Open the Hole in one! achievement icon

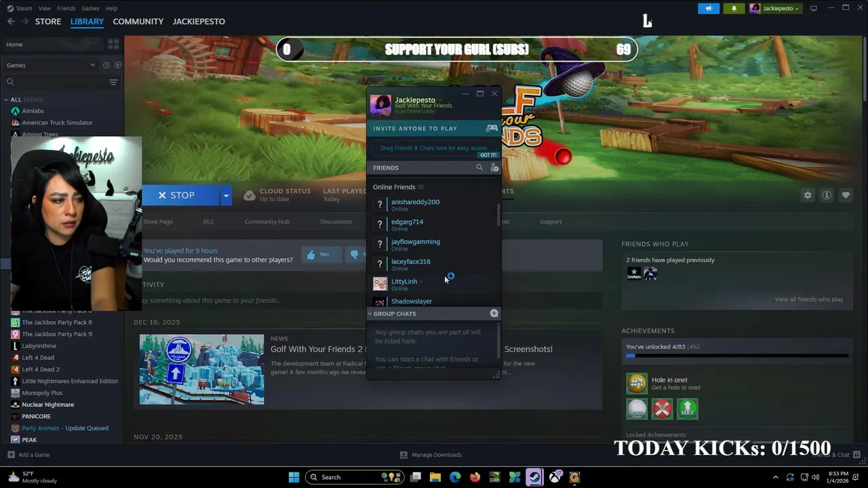637,384
